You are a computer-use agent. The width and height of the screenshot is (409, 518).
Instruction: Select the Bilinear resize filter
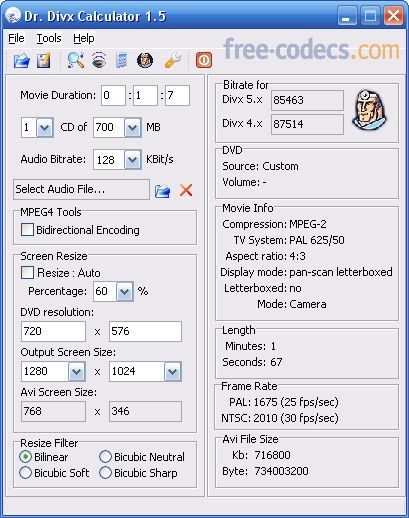(x=26, y=457)
